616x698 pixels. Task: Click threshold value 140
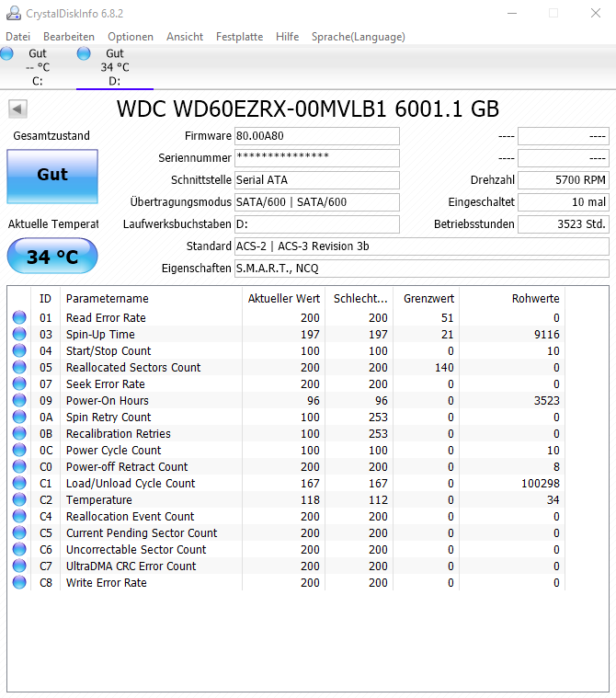tap(444, 368)
